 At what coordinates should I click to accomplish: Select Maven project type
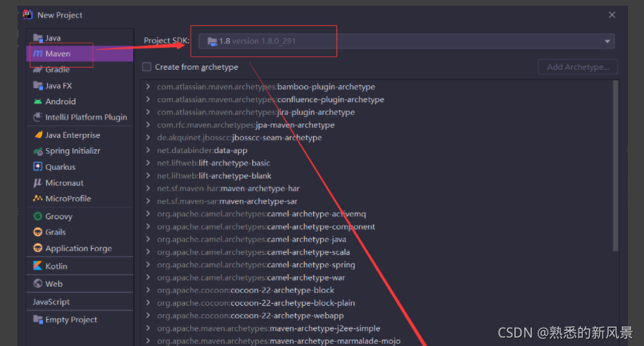coord(80,54)
